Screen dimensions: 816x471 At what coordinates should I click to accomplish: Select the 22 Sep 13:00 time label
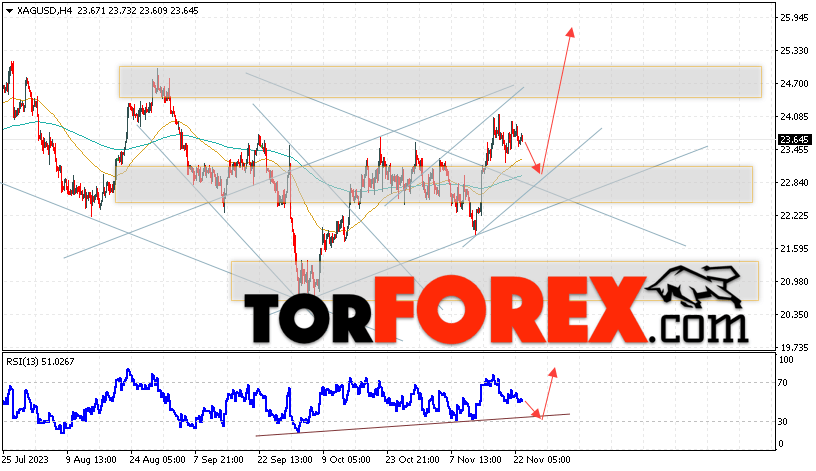pyautogui.click(x=285, y=460)
